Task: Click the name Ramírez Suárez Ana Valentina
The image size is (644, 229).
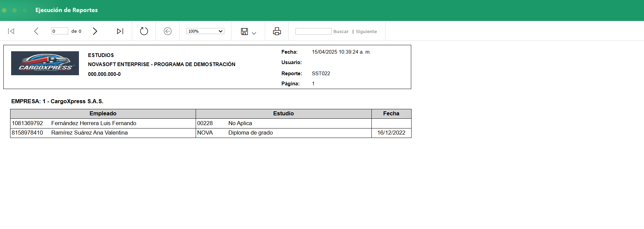Action: [89, 133]
